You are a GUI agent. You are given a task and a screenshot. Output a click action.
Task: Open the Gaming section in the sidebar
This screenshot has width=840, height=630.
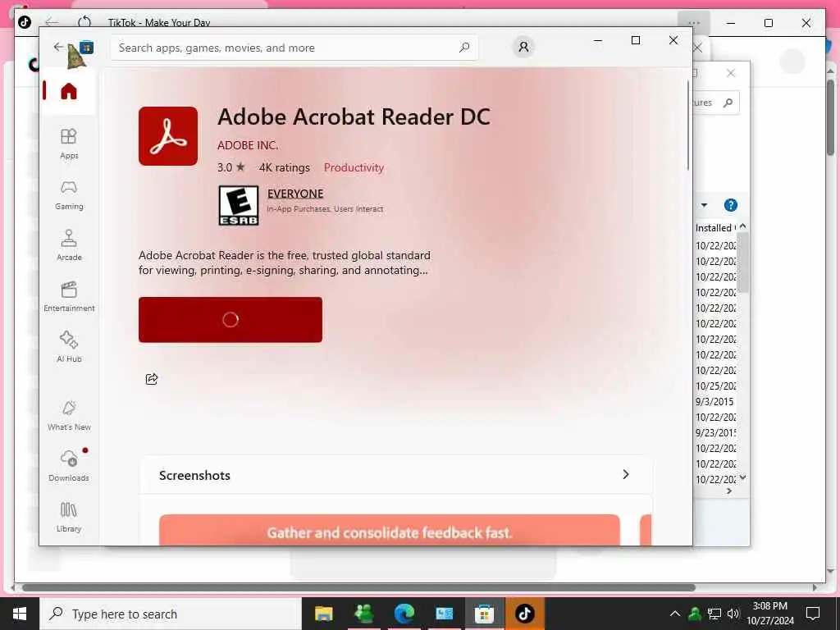click(x=69, y=195)
